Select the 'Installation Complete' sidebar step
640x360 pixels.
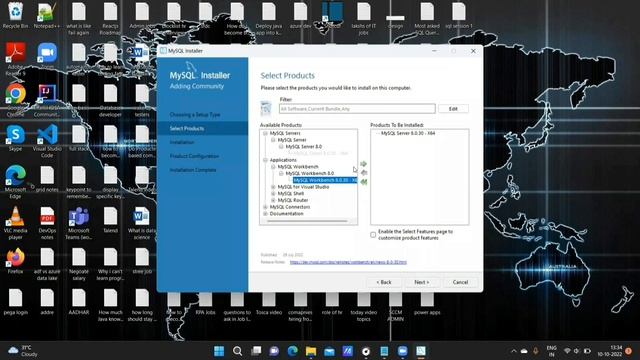[x=193, y=170]
